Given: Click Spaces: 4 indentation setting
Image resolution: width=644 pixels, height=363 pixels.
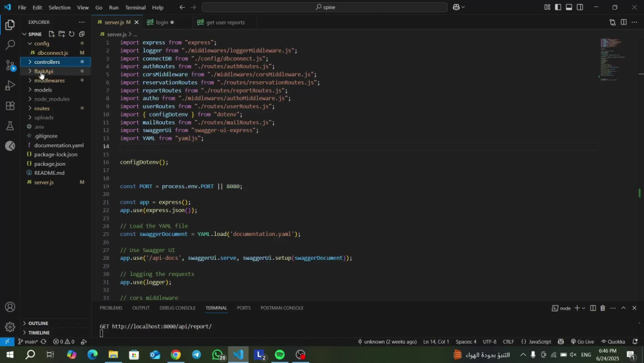Looking at the screenshot, I should [x=466, y=342].
